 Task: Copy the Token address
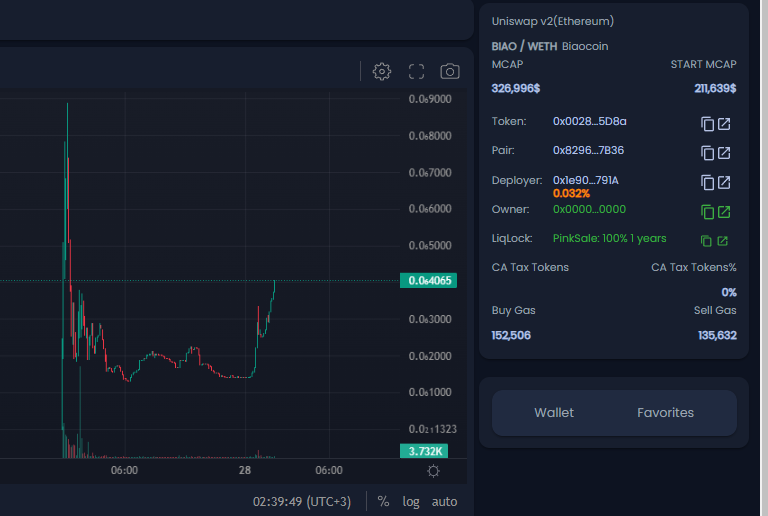tap(707, 124)
